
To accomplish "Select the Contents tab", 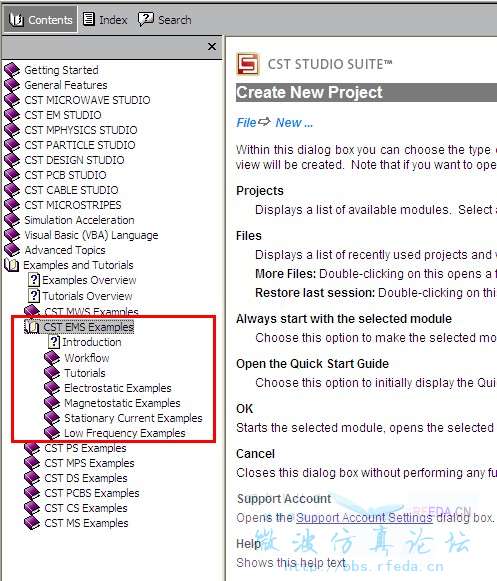I will pos(41,19).
